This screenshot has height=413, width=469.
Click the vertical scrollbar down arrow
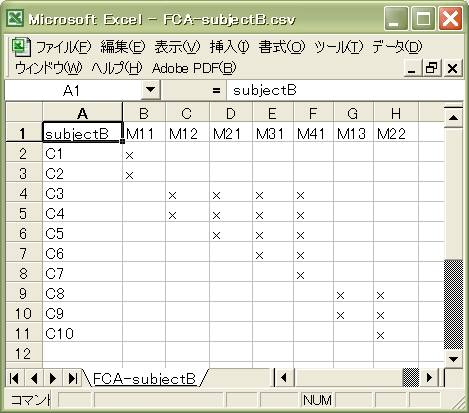click(x=453, y=359)
